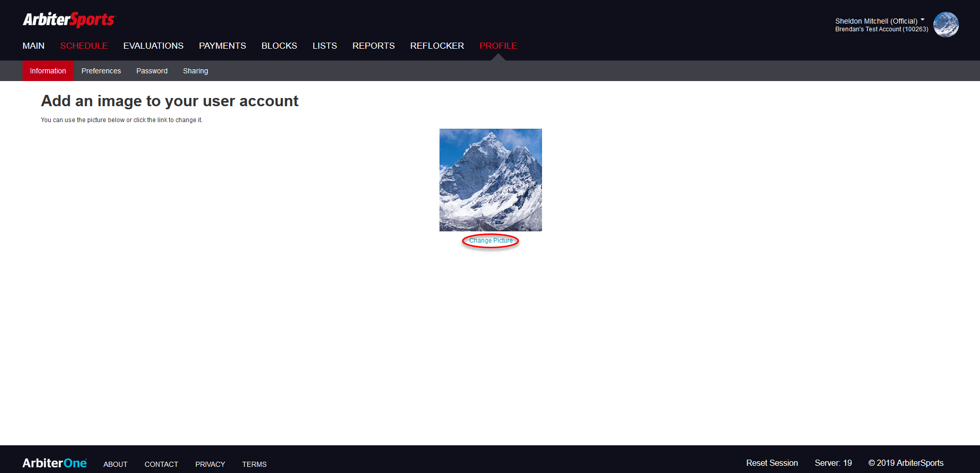Click the Server: 19 footer text
Screen dimensions: 980x473
(833, 463)
